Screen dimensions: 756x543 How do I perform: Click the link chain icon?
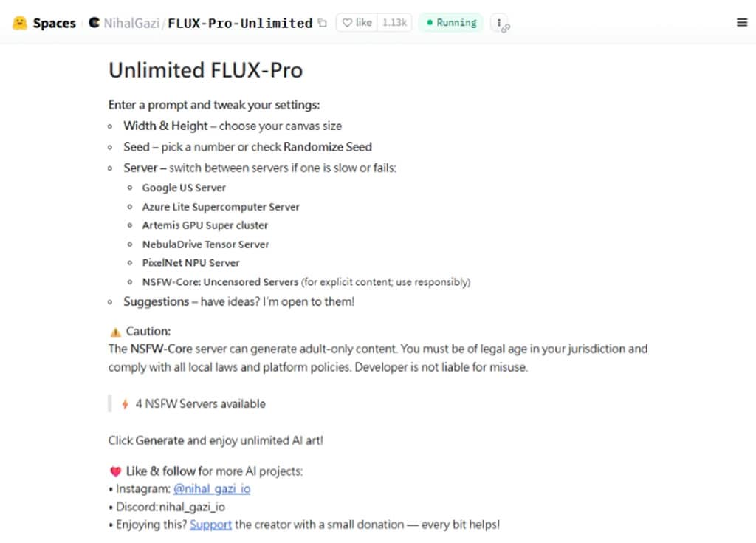click(x=506, y=27)
